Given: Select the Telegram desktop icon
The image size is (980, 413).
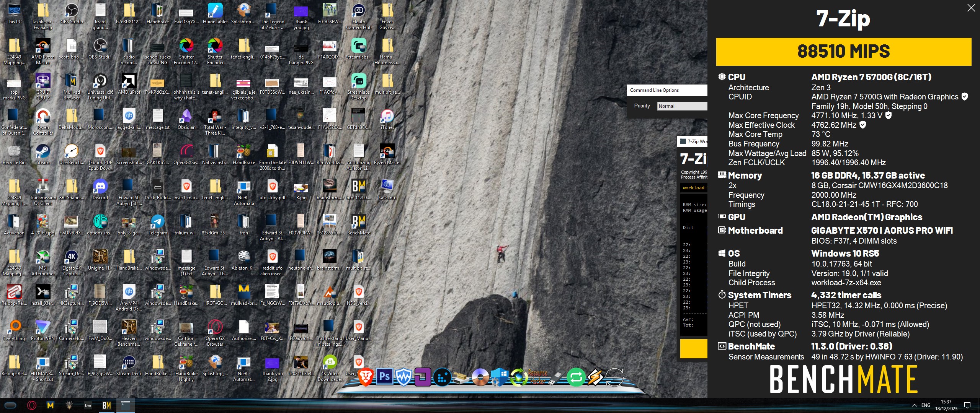Looking at the screenshot, I should [x=158, y=225].
